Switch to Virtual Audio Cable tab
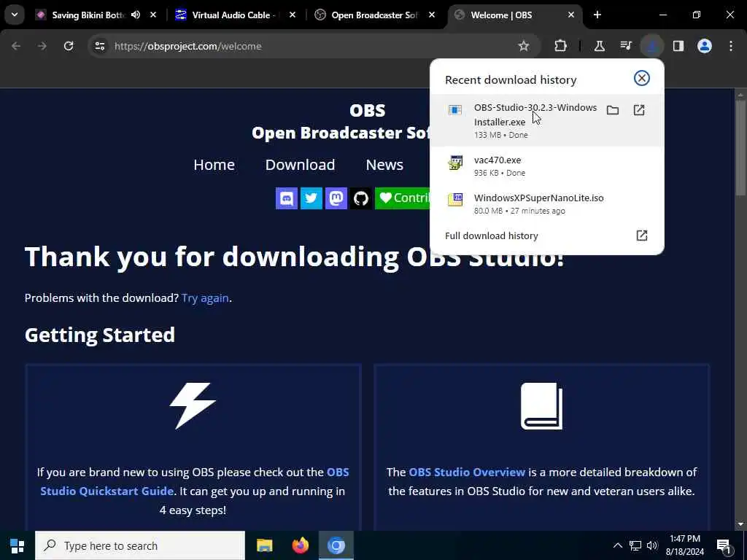Viewport: 747px width, 560px height. point(233,15)
